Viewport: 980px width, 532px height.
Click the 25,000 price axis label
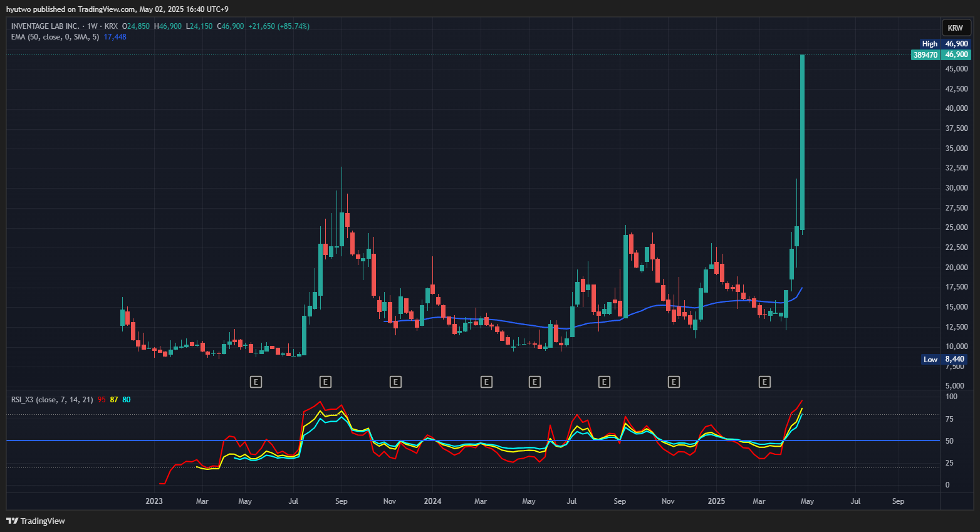957,227
